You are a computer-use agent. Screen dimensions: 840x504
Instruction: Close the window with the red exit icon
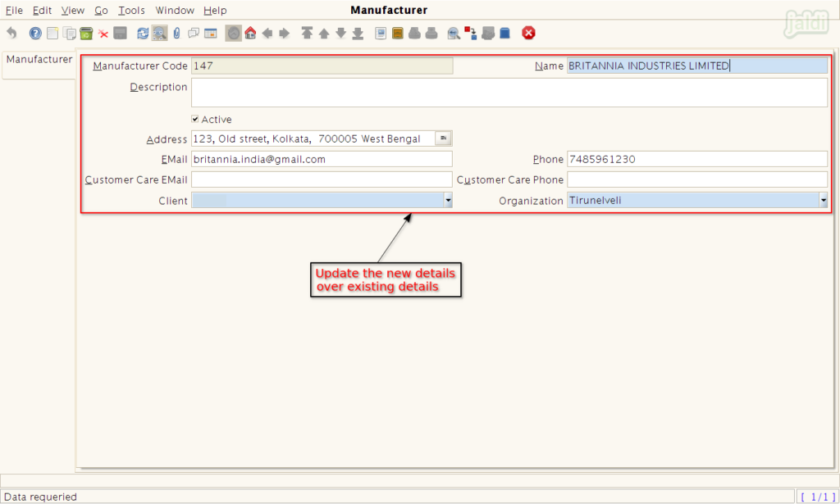pyautogui.click(x=529, y=33)
